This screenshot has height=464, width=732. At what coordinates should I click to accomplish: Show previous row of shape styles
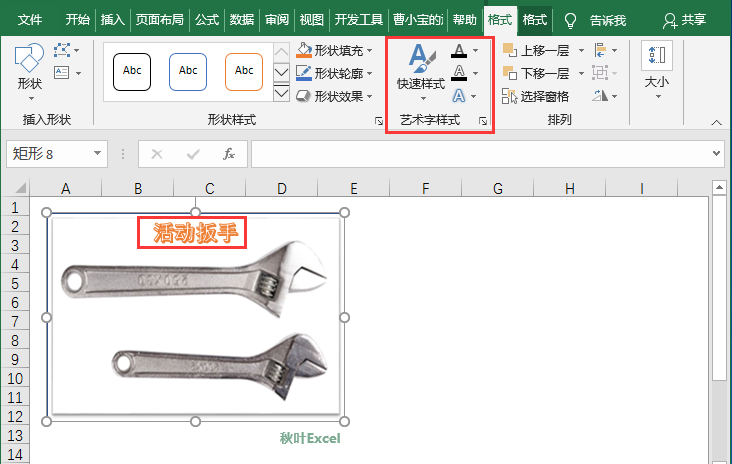coord(281,51)
